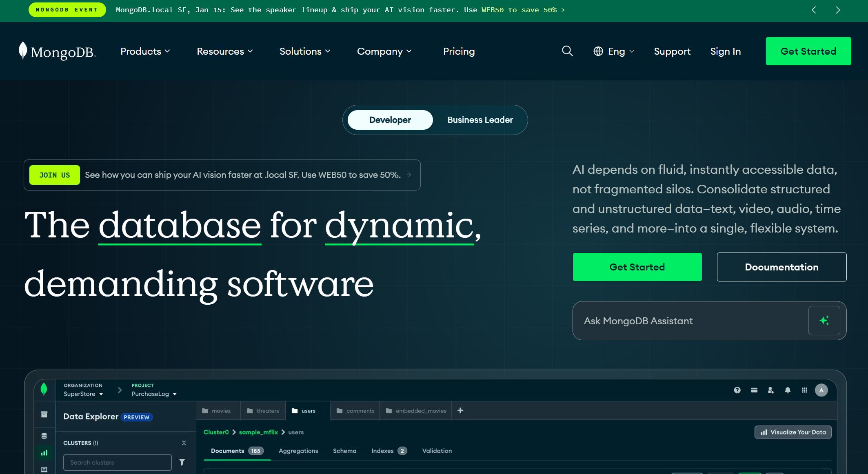Click the notifications bell icon
Viewport: 868px width, 474px height.
[x=787, y=390]
